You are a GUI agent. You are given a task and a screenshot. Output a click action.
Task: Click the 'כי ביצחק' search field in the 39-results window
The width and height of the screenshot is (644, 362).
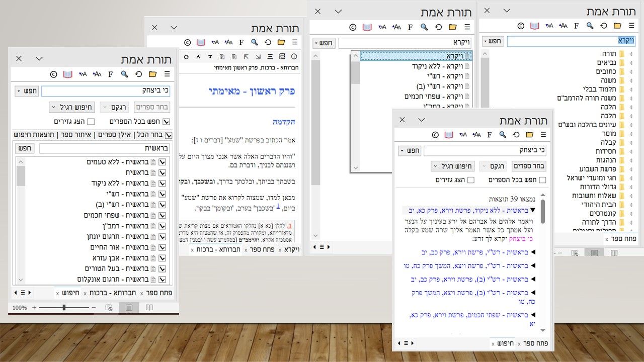[x=485, y=150]
